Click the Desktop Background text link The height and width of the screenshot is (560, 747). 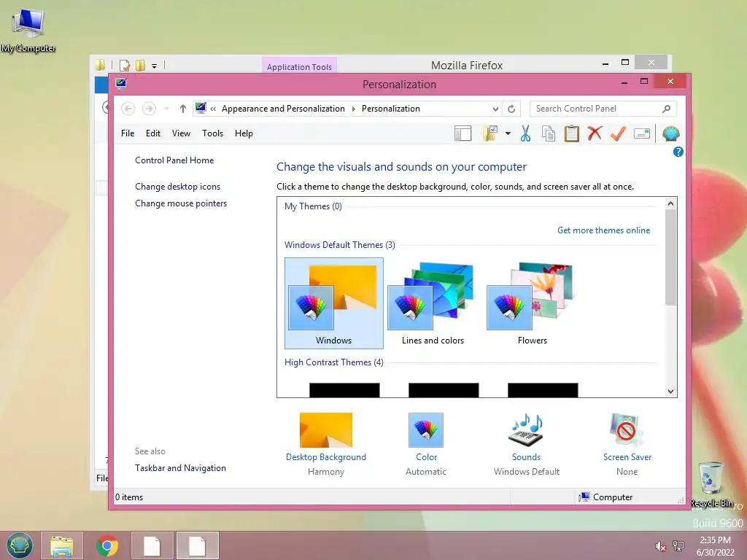[x=326, y=457]
